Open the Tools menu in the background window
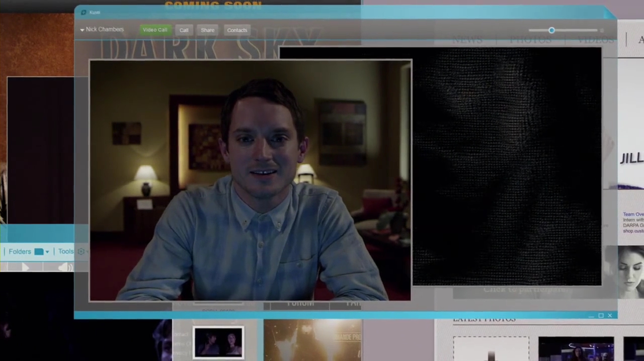Viewport: 644px width, 361px height. (x=65, y=251)
